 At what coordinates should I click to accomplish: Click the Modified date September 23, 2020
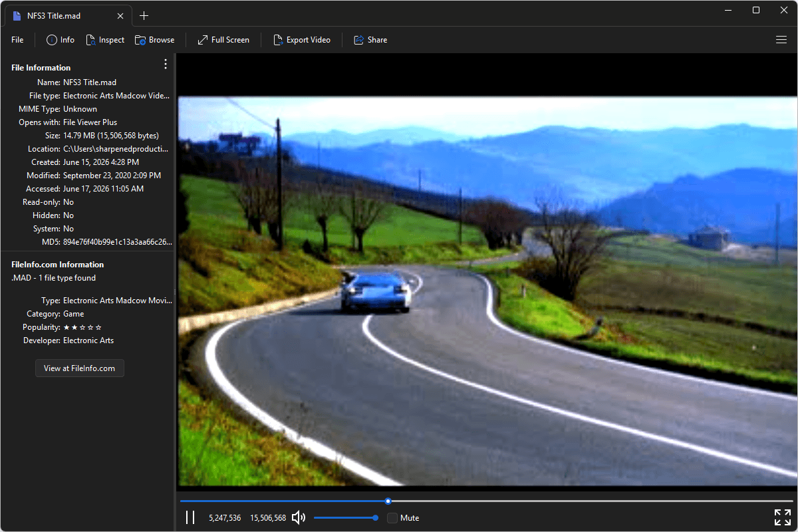(x=112, y=176)
